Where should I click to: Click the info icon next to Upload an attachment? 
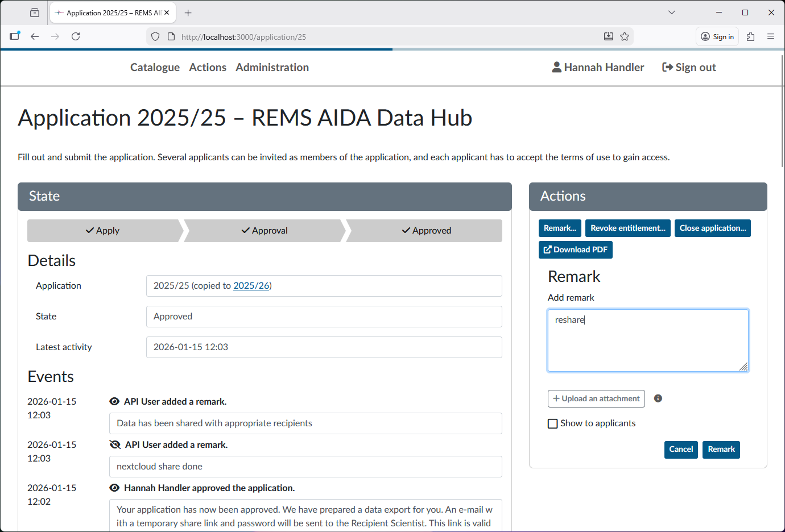(658, 398)
